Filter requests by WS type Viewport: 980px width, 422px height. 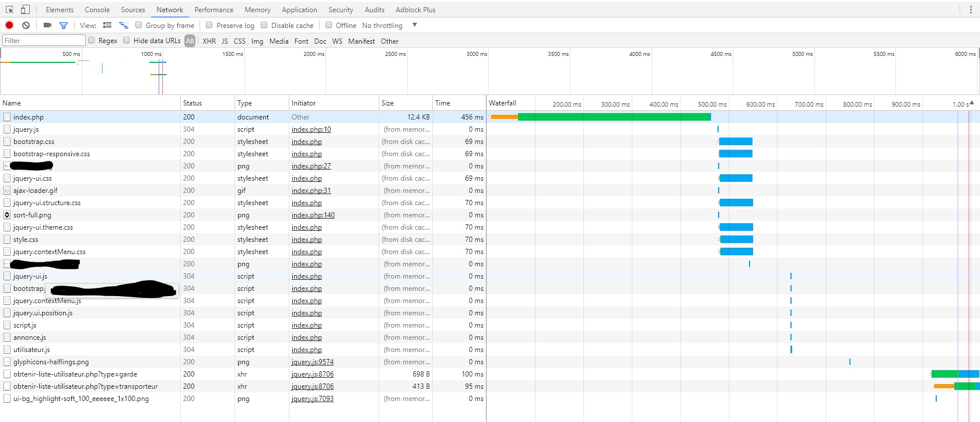click(x=337, y=41)
